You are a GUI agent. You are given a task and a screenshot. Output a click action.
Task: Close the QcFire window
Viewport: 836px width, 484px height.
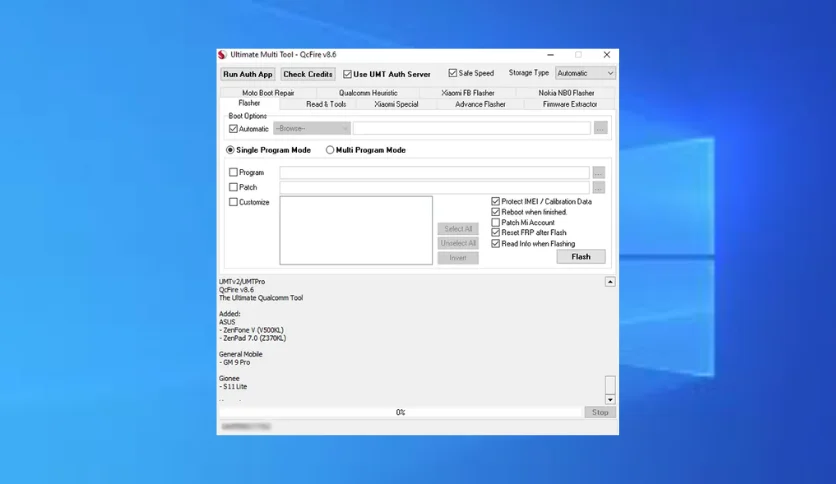pos(607,55)
